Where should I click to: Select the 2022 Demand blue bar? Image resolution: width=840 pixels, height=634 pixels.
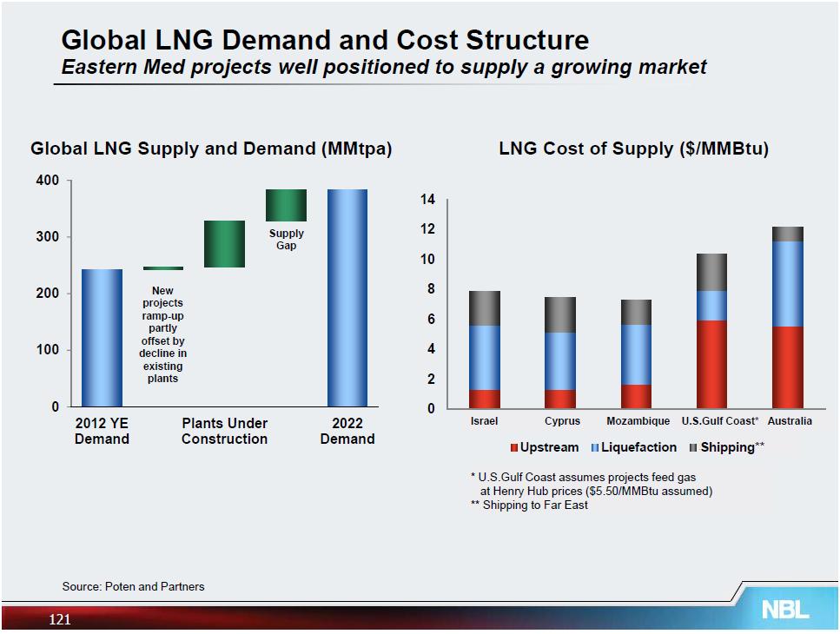click(347, 297)
